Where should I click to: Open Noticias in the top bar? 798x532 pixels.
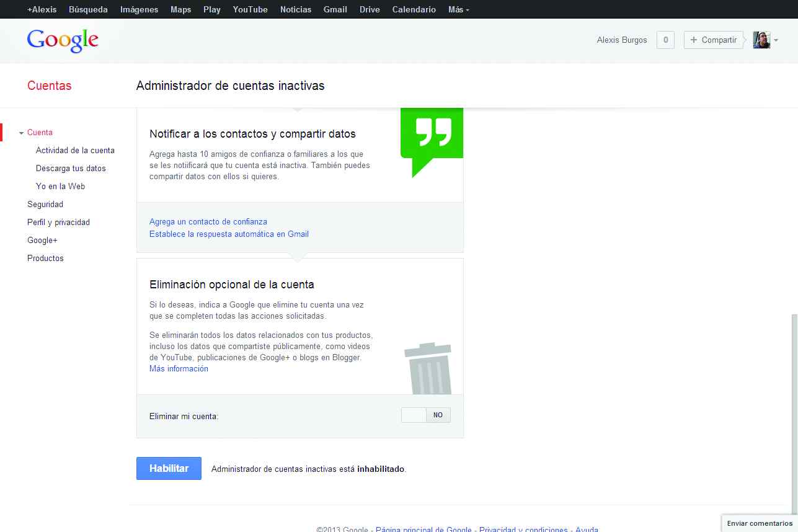tap(296, 9)
